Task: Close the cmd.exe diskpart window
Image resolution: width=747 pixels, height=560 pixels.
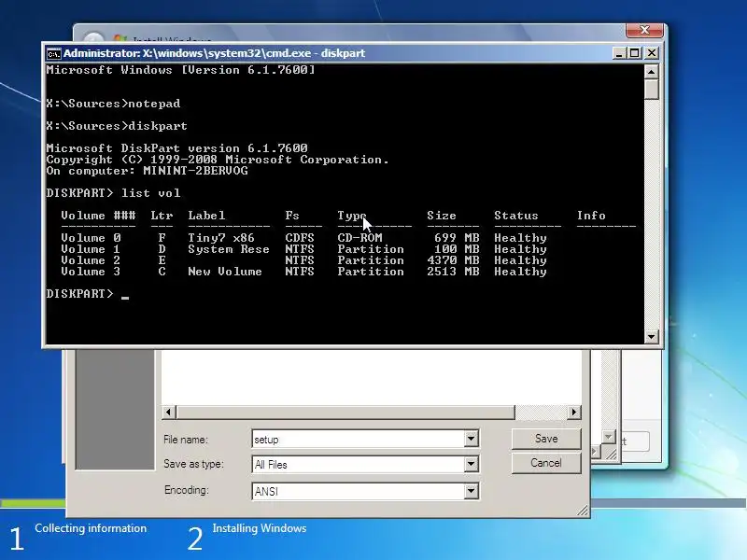Action: [651, 53]
